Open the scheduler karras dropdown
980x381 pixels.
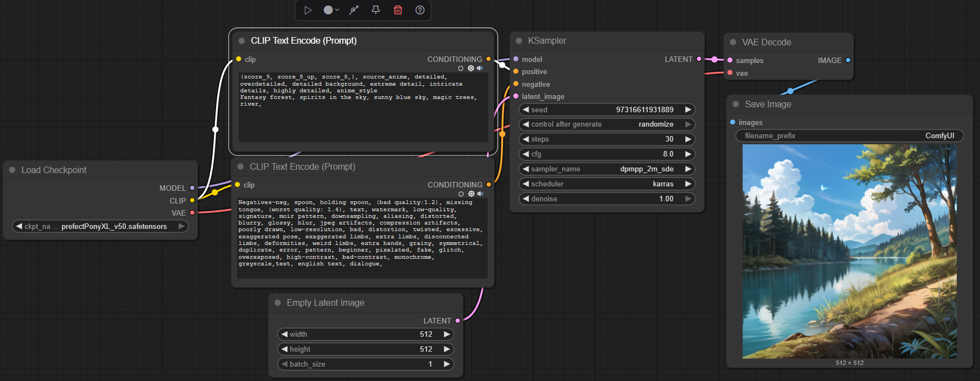click(606, 184)
